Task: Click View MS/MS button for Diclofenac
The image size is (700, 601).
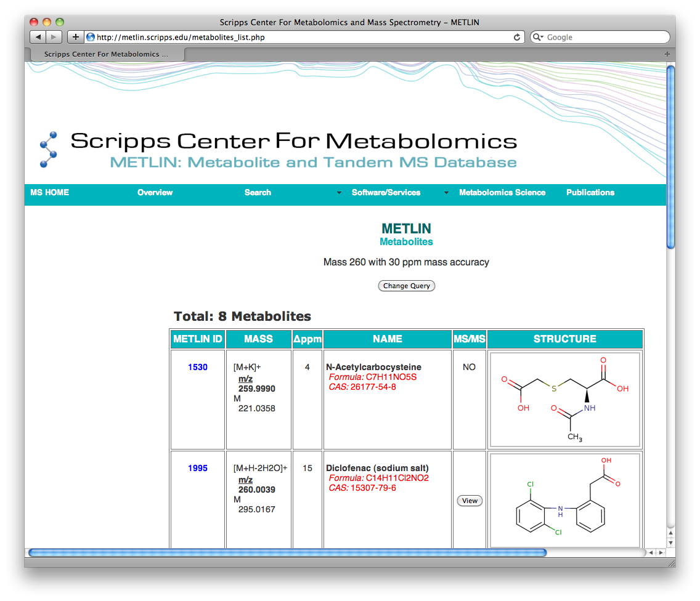Action: click(470, 501)
